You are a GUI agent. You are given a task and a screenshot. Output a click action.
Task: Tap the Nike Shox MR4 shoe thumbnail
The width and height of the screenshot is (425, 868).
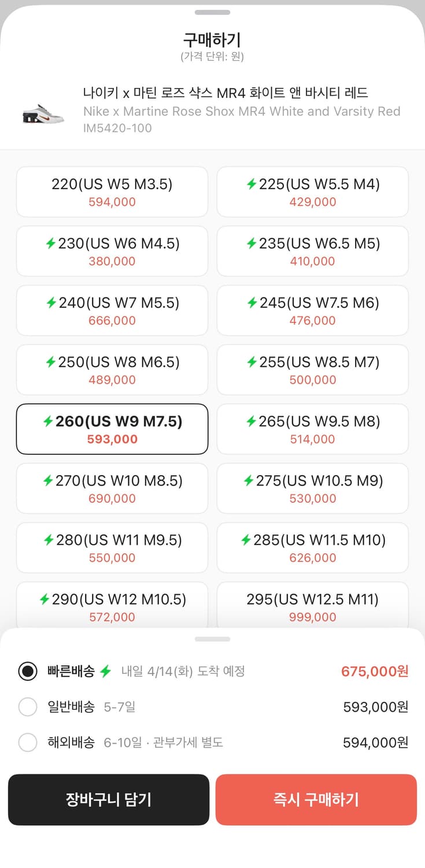[43, 112]
